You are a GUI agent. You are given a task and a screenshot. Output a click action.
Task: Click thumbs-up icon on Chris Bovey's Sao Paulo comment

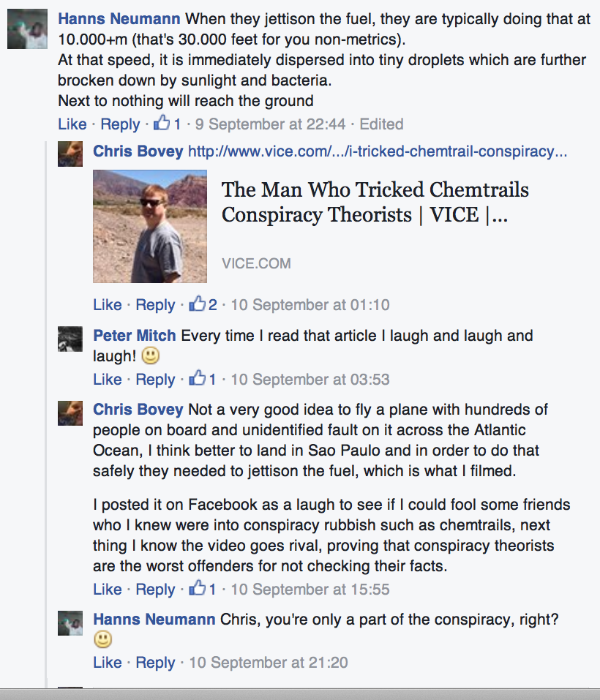point(198,589)
